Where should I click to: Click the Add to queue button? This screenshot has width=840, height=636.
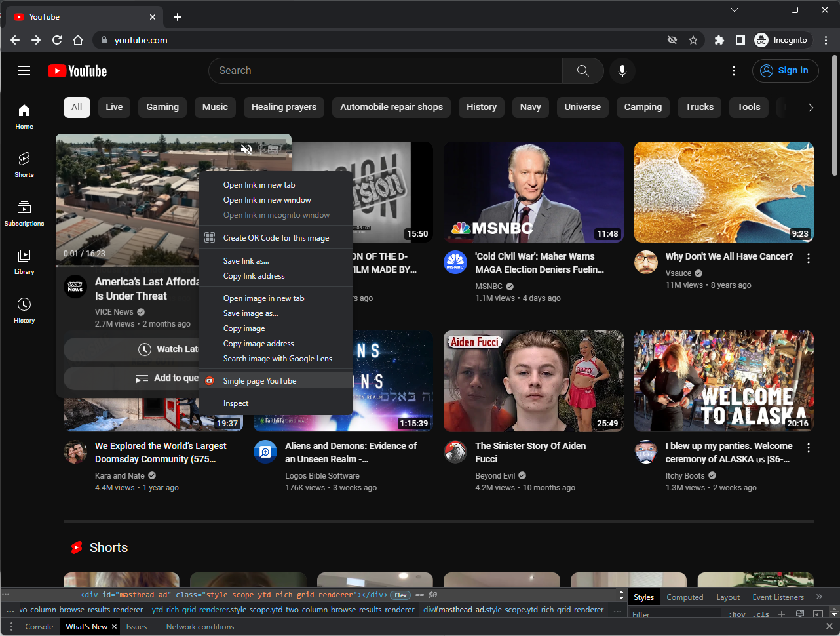(x=131, y=378)
